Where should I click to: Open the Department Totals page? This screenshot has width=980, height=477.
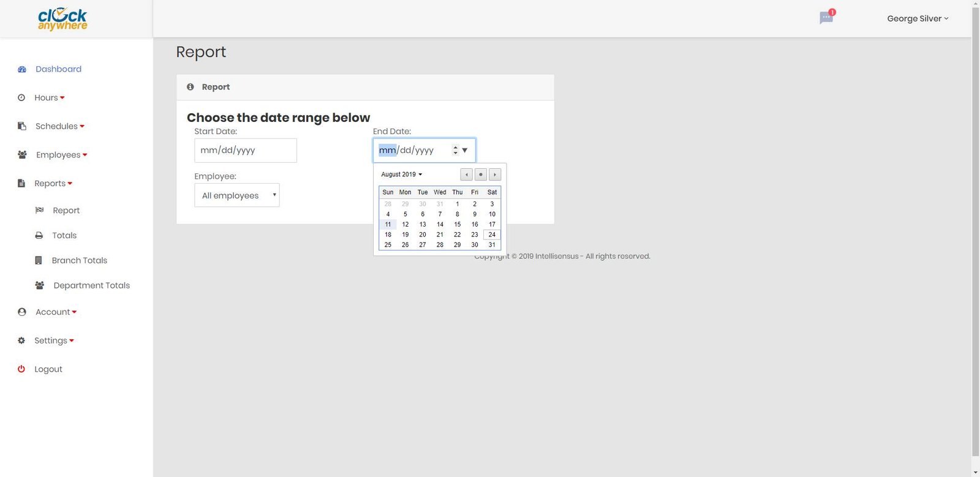(x=91, y=285)
